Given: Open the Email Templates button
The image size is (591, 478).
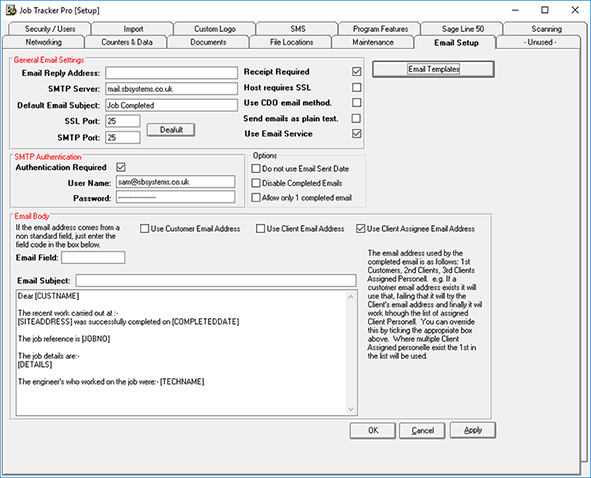Looking at the screenshot, I should click(x=433, y=69).
